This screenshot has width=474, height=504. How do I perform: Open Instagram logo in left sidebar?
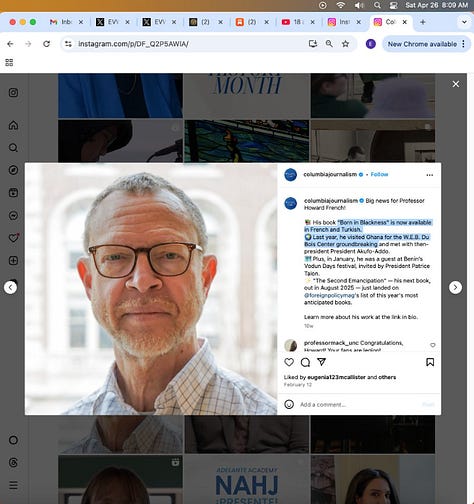13,93
